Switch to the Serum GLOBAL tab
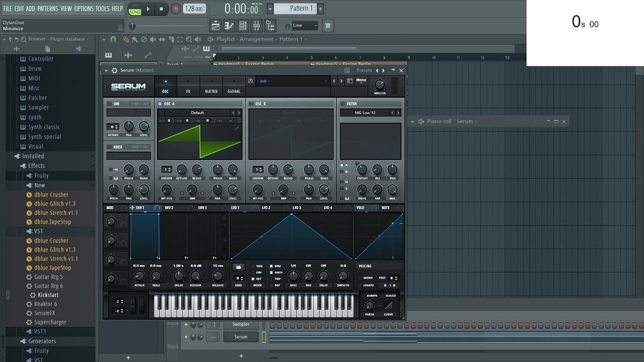This screenshot has height=362, width=644. click(234, 86)
